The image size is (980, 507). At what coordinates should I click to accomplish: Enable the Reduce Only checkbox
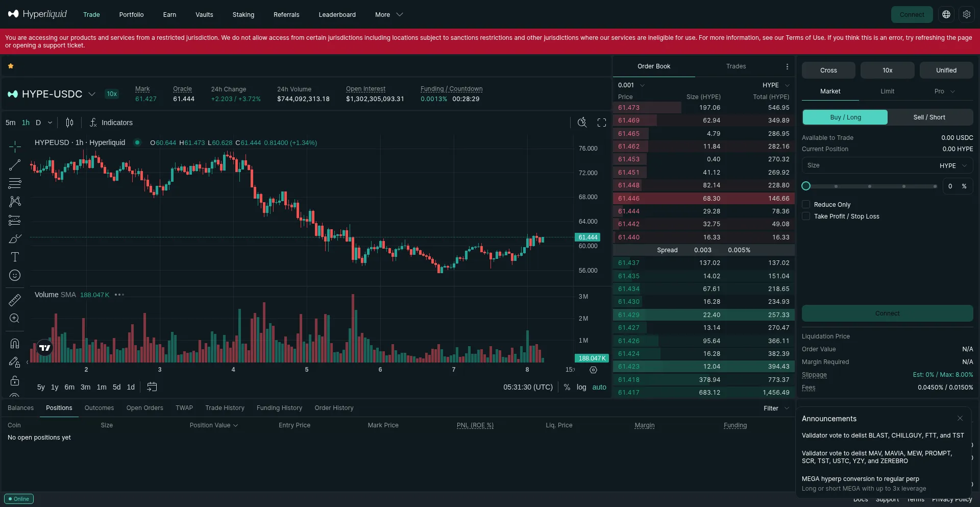click(x=806, y=204)
